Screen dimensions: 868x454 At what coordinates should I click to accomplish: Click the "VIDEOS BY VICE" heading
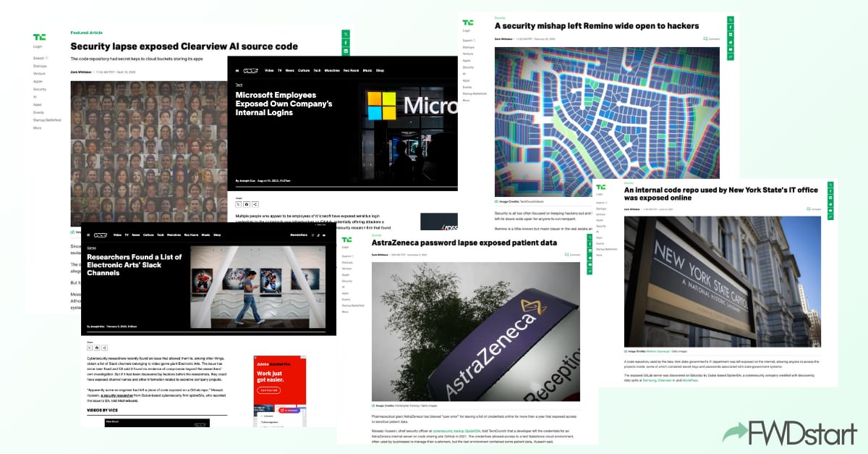coord(101,410)
